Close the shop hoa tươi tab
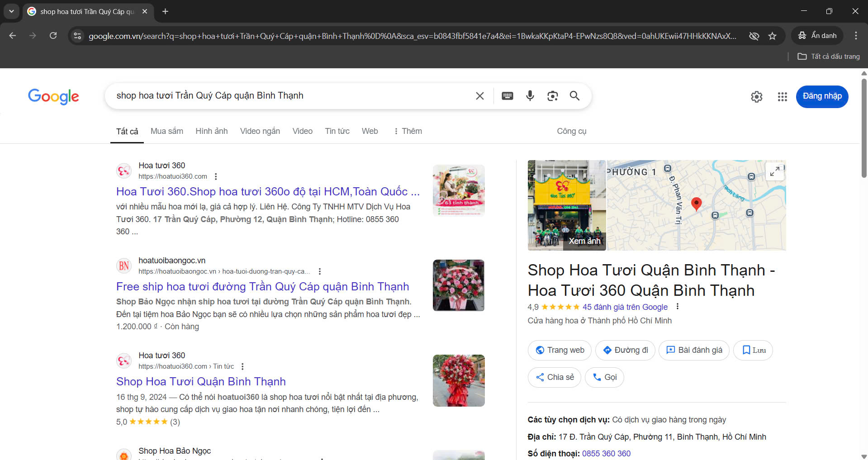The width and height of the screenshot is (868, 460). pyautogui.click(x=145, y=11)
